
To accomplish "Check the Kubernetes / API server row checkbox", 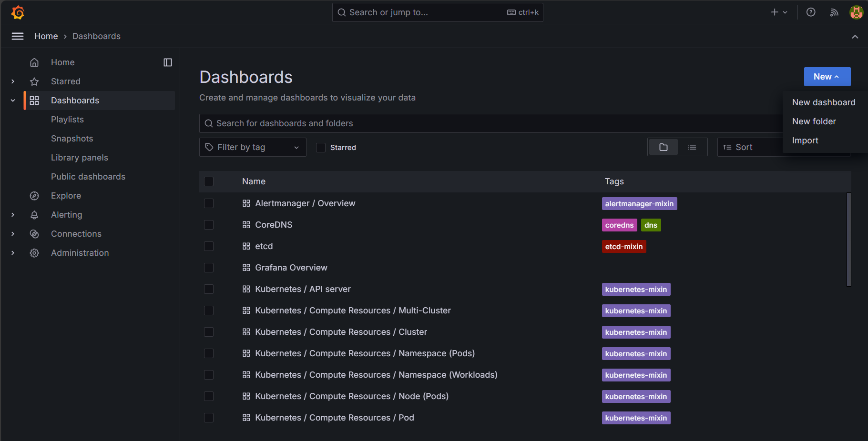I will coord(209,289).
